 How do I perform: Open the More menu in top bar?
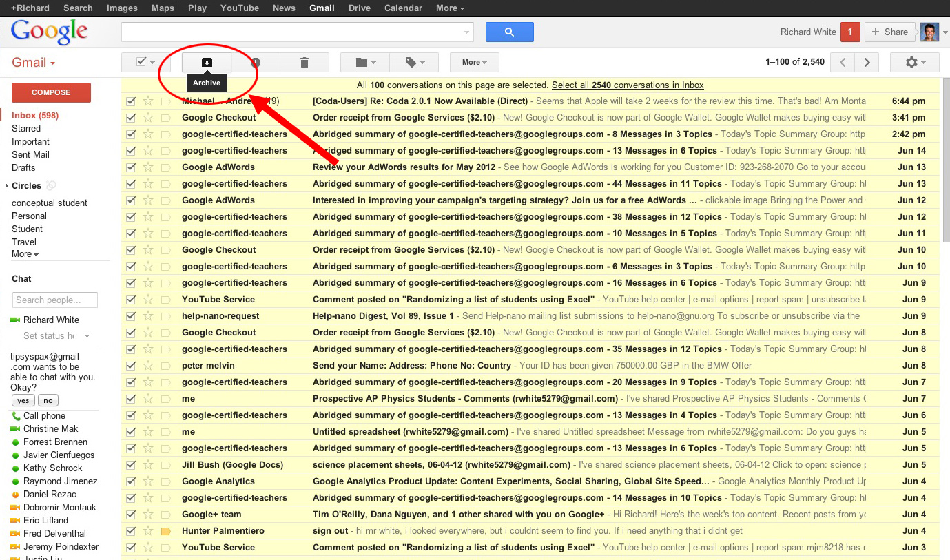(x=450, y=8)
